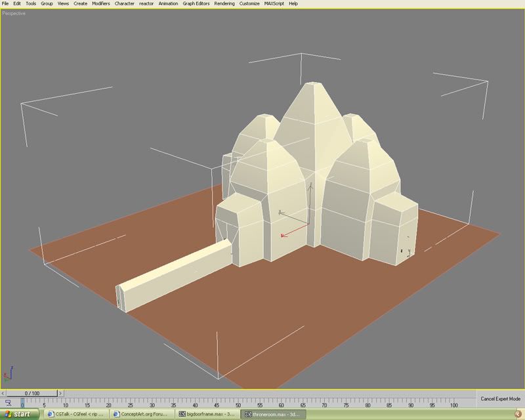The height and width of the screenshot is (420, 525).
Task: Open the reactor menu
Action: (146, 3)
